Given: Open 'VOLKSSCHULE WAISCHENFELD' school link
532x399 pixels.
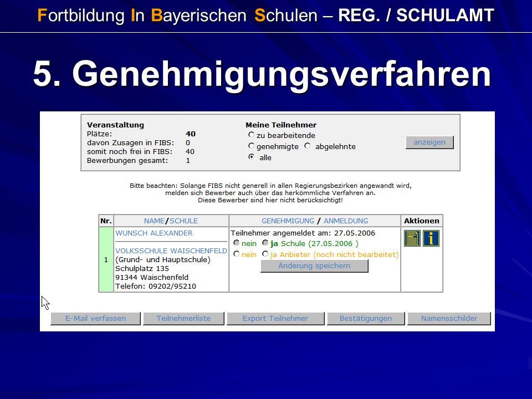Looking at the screenshot, I should coord(171,250).
